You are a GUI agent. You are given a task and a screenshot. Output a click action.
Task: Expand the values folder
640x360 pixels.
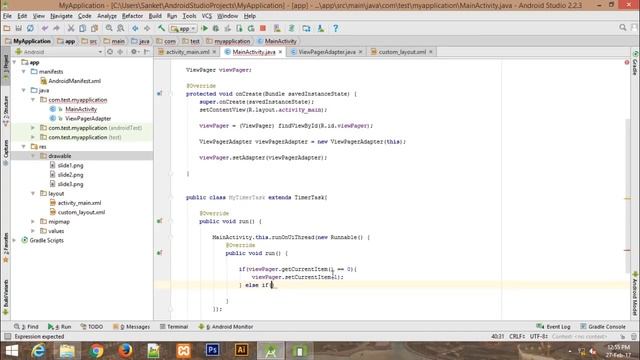[x=33, y=231]
